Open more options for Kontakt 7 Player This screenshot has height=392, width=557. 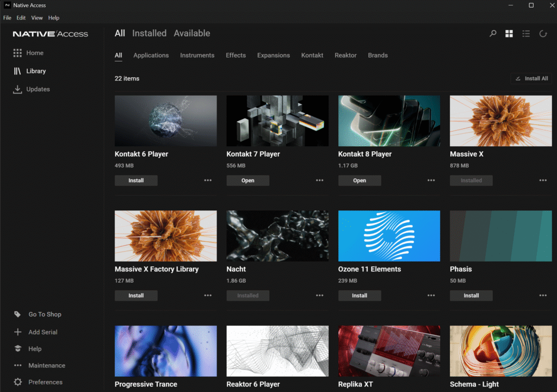click(320, 181)
